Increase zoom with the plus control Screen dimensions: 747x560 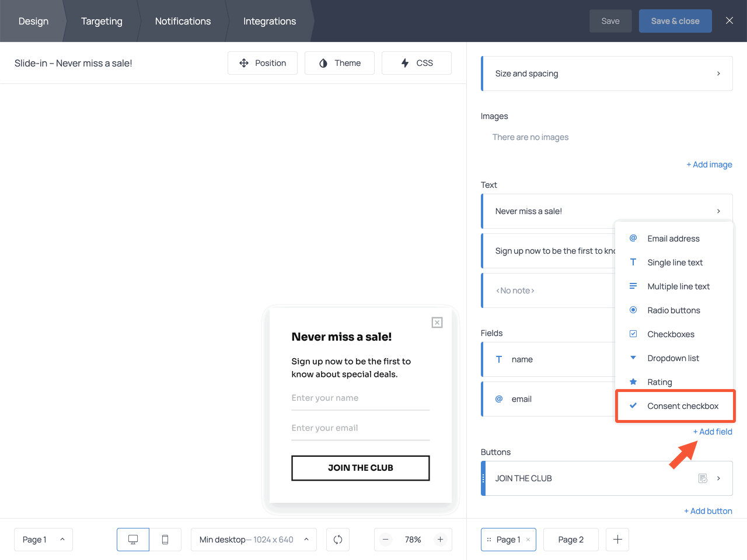point(440,540)
